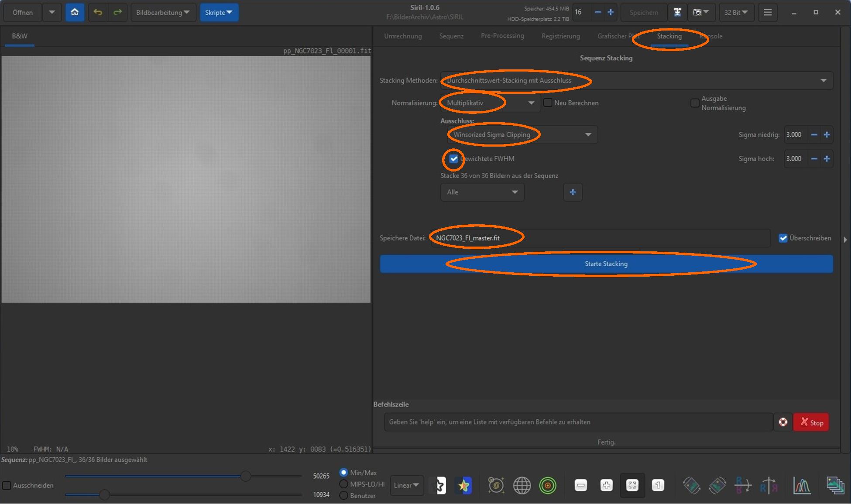The image size is (851, 504).
Task: Select the MIPS-LO/HI radio button
Action: pyautogui.click(x=344, y=484)
